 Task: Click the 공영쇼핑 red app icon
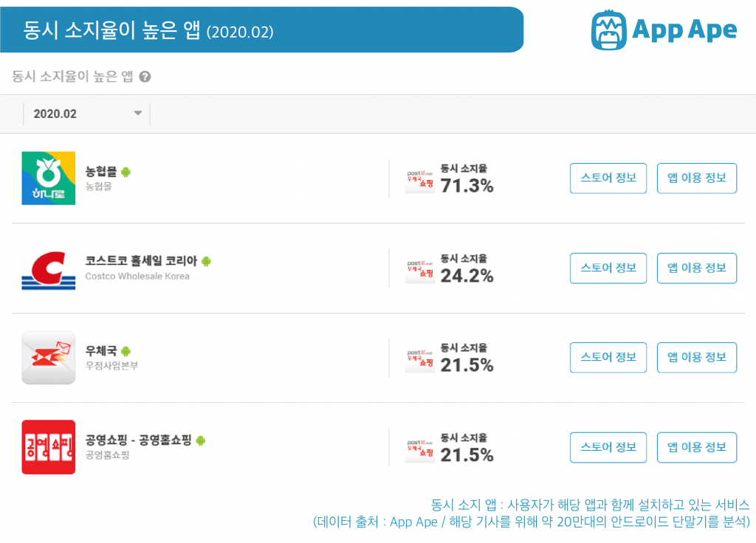coord(48,447)
